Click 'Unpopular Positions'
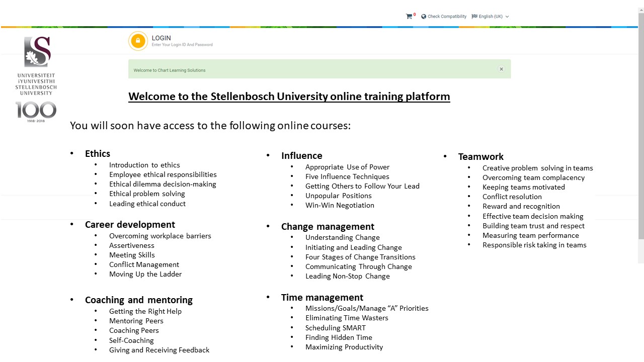Screen dimensions: 644x362 coord(339,196)
